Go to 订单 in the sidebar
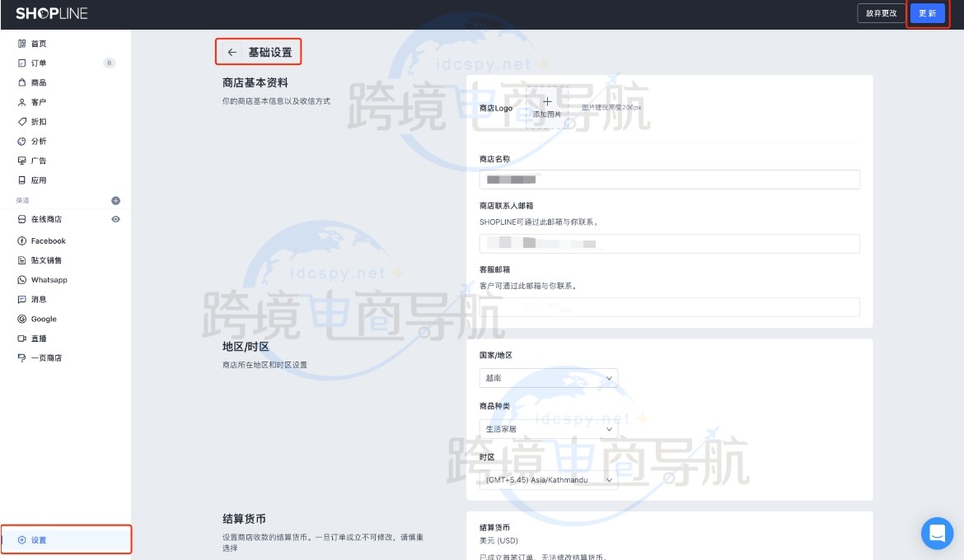 39,63
